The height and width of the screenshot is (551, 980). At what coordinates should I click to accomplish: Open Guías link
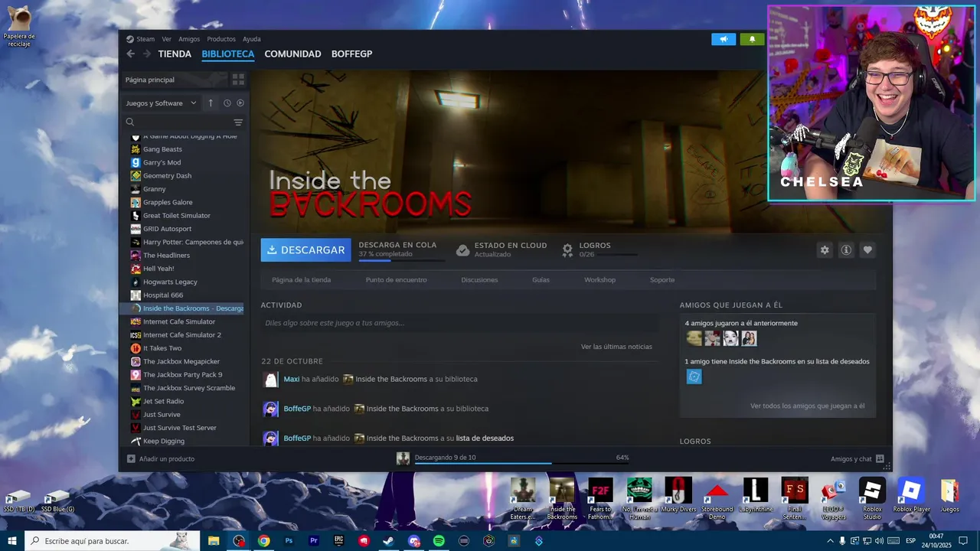pos(541,280)
